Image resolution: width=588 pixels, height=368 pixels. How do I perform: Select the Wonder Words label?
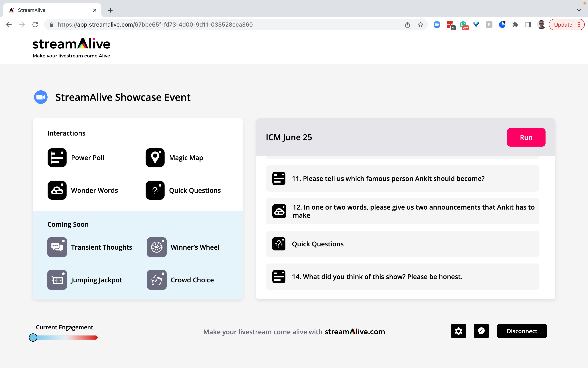[x=95, y=190]
